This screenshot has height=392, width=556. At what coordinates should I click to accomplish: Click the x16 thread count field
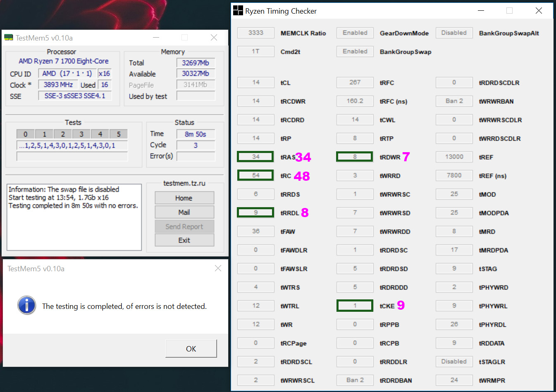pyautogui.click(x=105, y=74)
